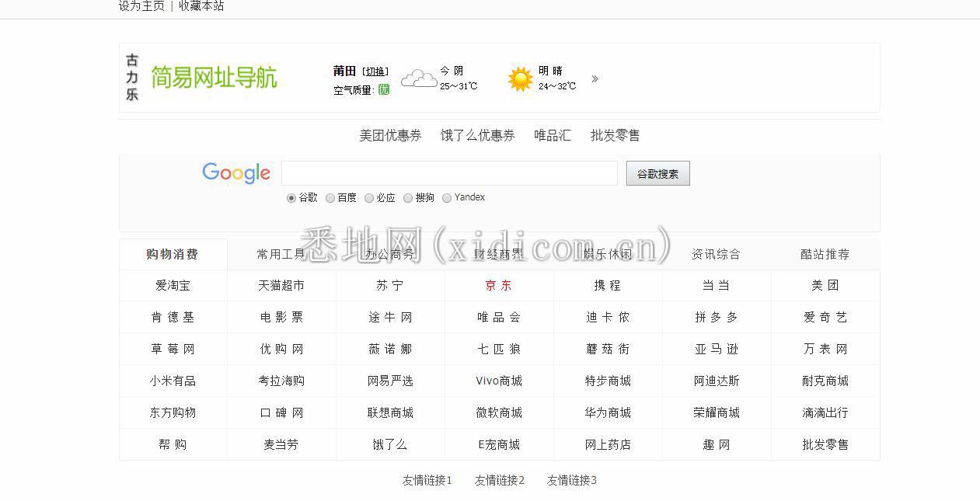Click 收藏本站 at the top
980x501 pixels.
tap(201, 6)
